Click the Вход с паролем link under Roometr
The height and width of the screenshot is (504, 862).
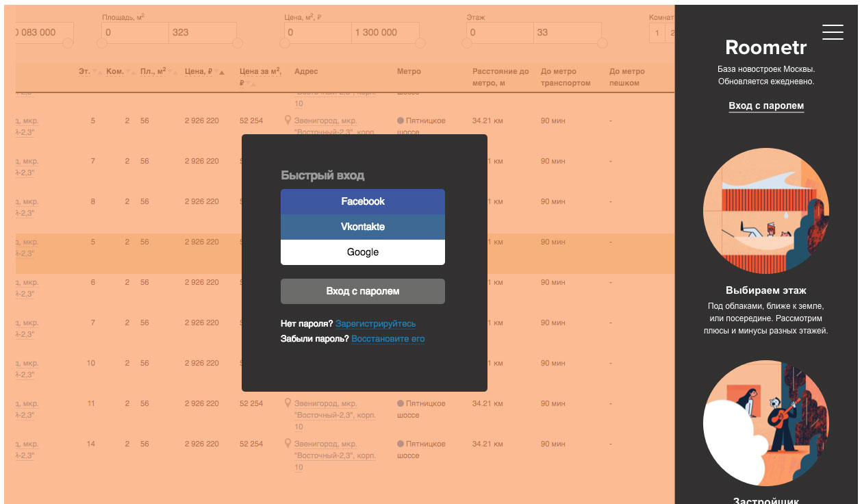coord(765,105)
